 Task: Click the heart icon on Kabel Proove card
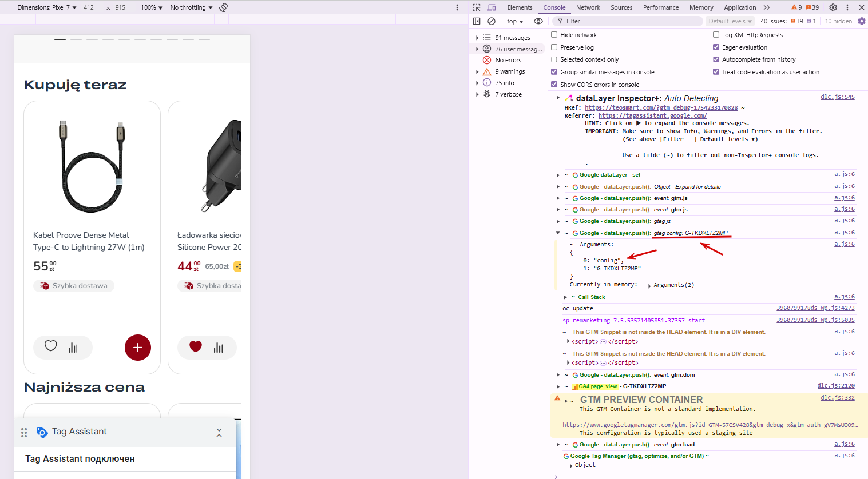click(x=51, y=346)
